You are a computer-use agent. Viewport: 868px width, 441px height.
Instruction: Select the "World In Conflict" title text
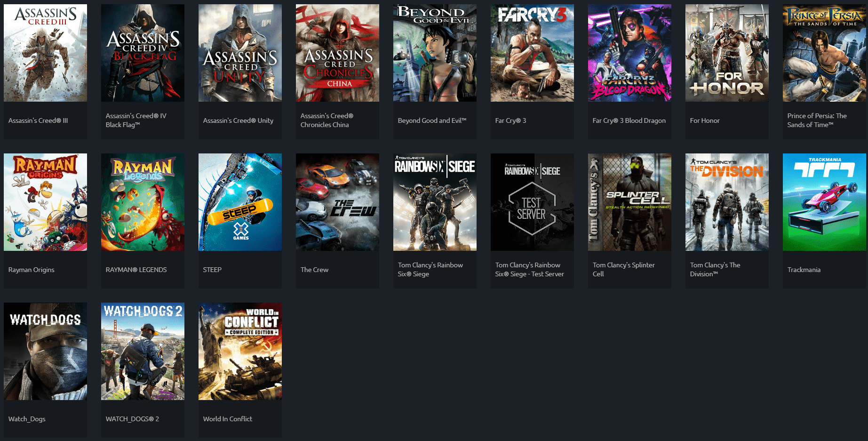pos(228,419)
